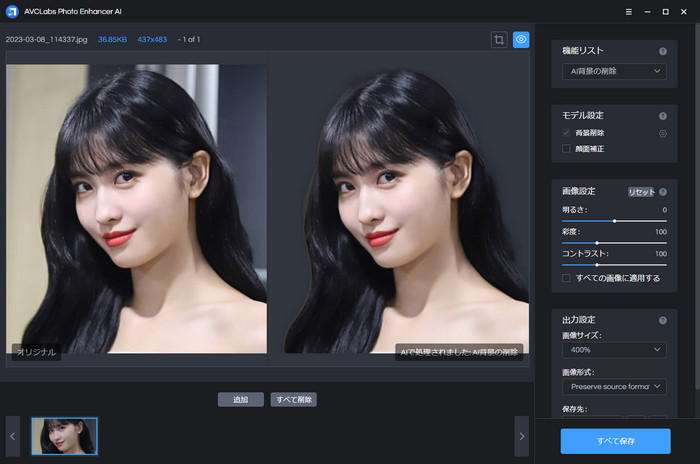Click the AVCLabs app logo icon
The height and width of the screenshot is (464, 700).
(12, 12)
